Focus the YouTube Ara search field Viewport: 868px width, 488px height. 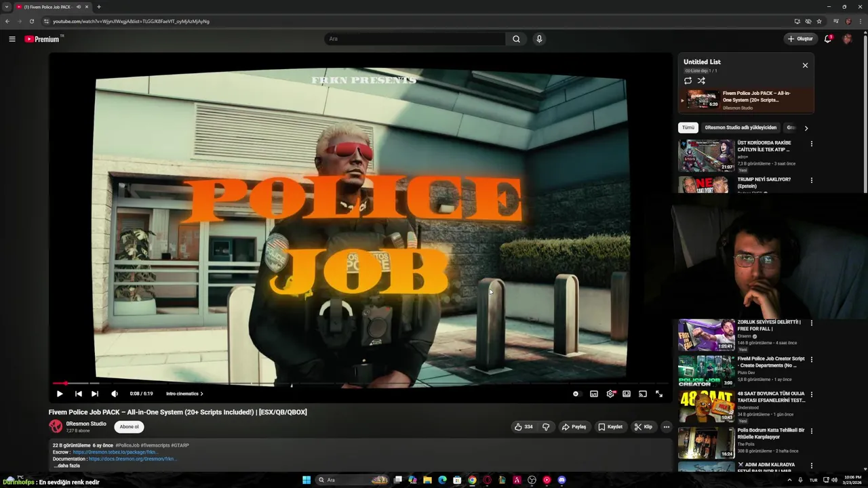coord(415,39)
